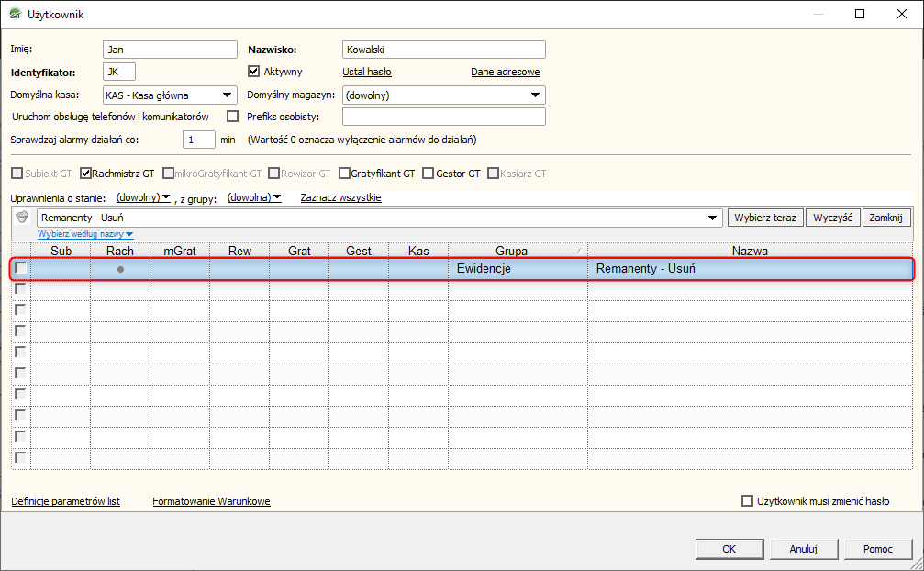Image resolution: width=924 pixels, height=571 pixels.
Task: Click the Anuluj button
Action: click(803, 549)
